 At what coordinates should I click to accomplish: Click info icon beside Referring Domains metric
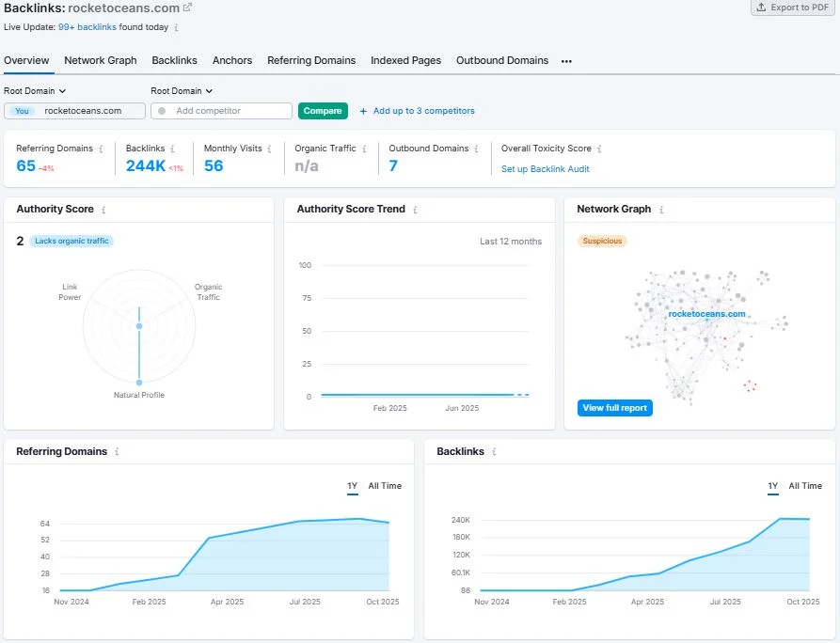point(101,149)
